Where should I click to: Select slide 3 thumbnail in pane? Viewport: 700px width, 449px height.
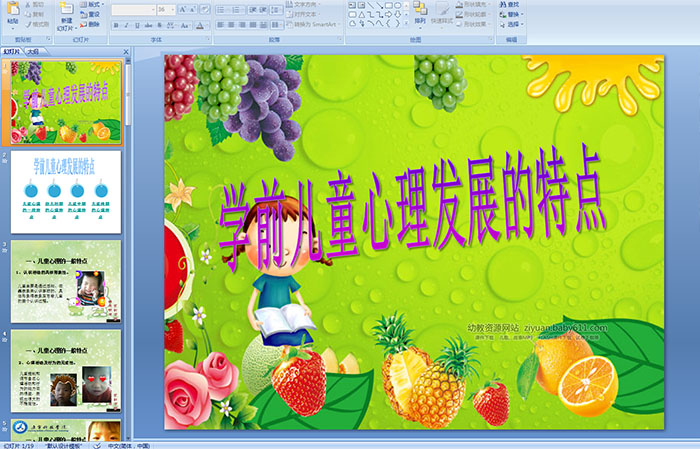(x=66, y=281)
